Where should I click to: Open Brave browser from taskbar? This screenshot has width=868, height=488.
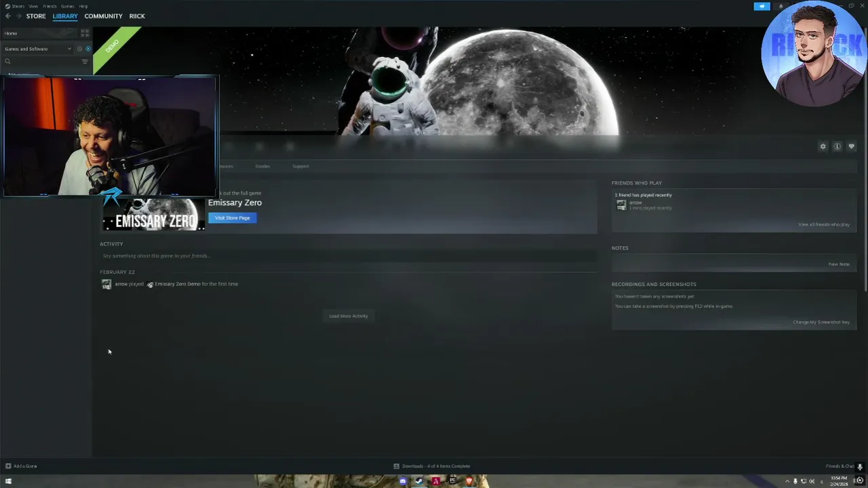[x=469, y=481]
